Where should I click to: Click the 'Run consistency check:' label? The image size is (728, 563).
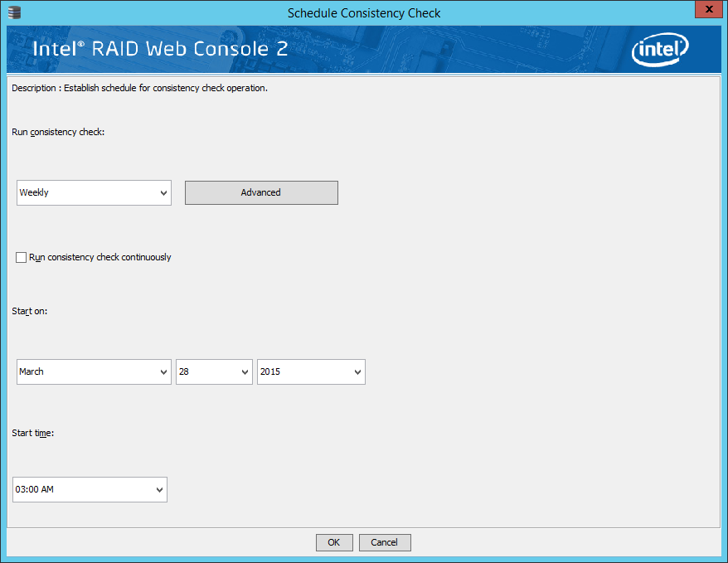pyautogui.click(x=58, y=133)
